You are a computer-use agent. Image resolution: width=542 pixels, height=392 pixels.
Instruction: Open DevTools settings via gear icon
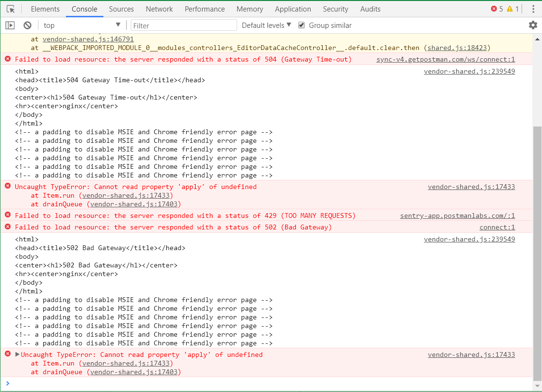(x=532, y=25)
